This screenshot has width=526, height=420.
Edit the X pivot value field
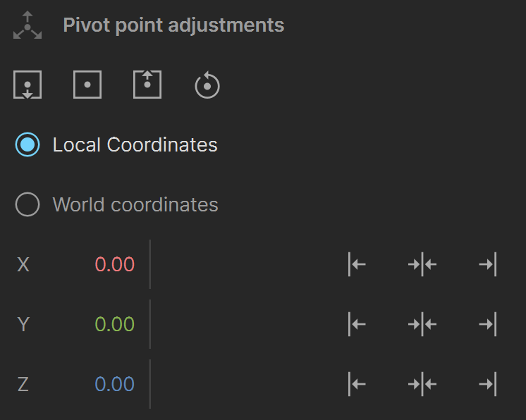point(115,264)
